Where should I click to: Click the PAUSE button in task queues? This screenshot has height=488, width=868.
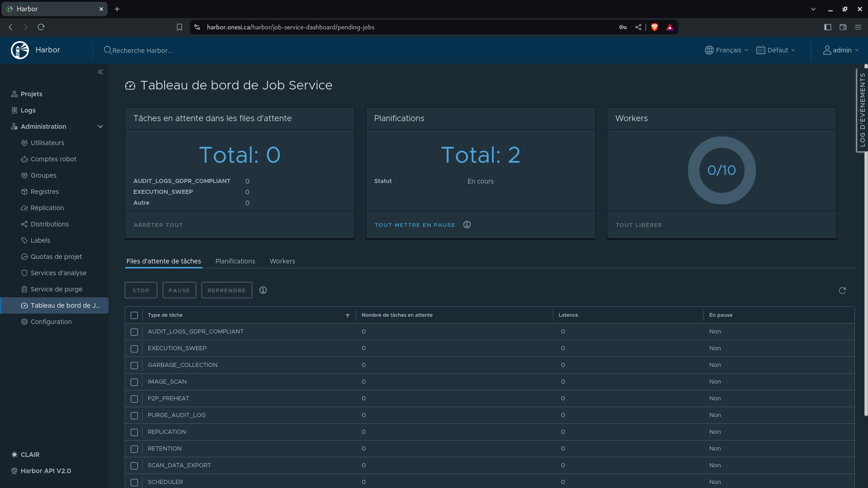tap(179, 290)
